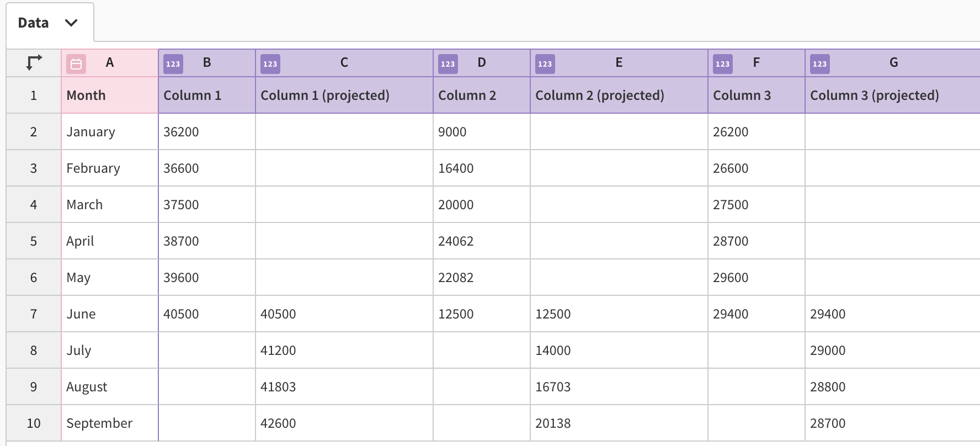Click the Column 2 header cell

click(x=482, y=95)
